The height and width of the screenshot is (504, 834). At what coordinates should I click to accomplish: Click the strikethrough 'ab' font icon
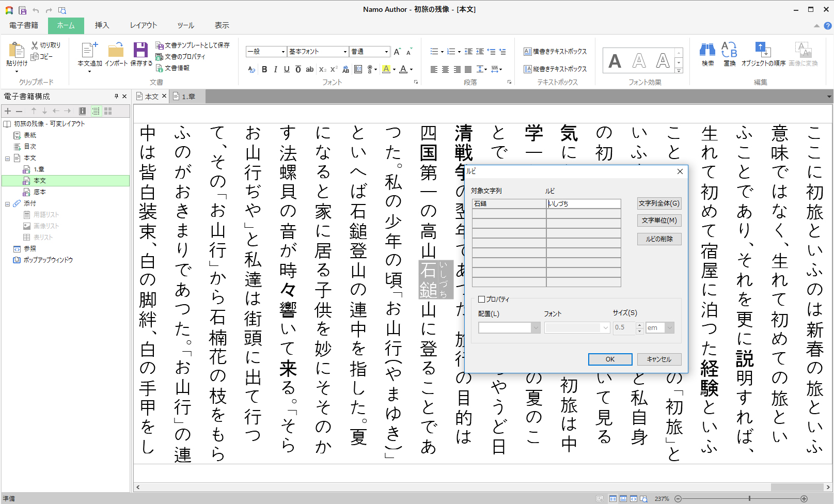(x=309, y=69)
